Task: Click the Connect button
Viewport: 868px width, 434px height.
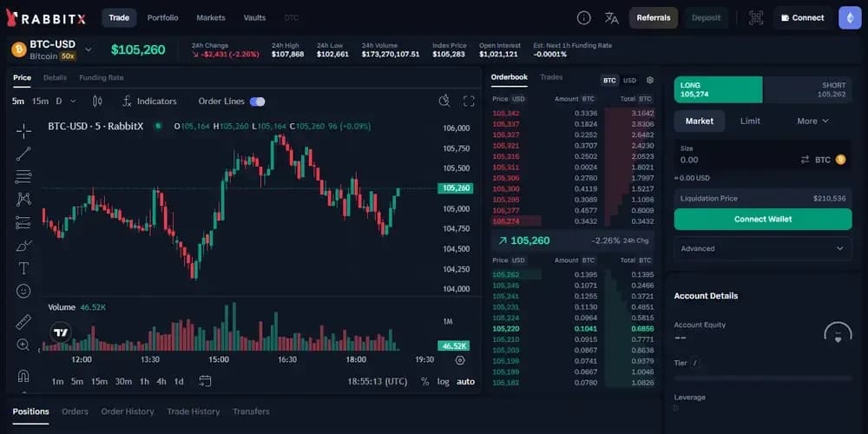Action: [803, 17]
